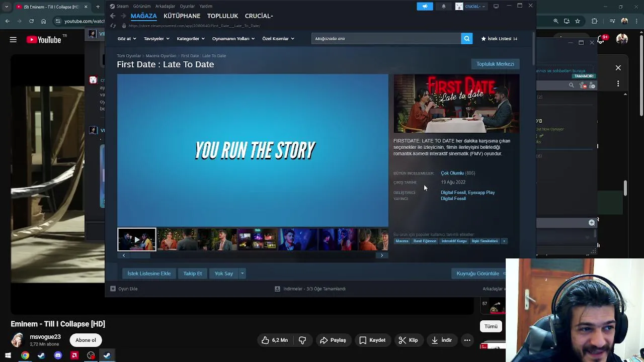Viewport: 644px width, 362px height.
Task: Expand the Göz at dropdown
Action: (127, 39)
